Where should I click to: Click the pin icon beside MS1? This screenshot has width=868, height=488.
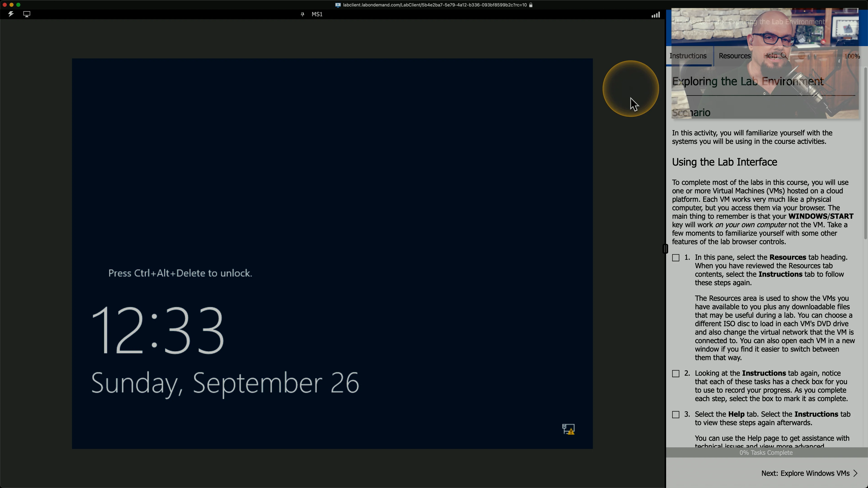coord(302,14)
